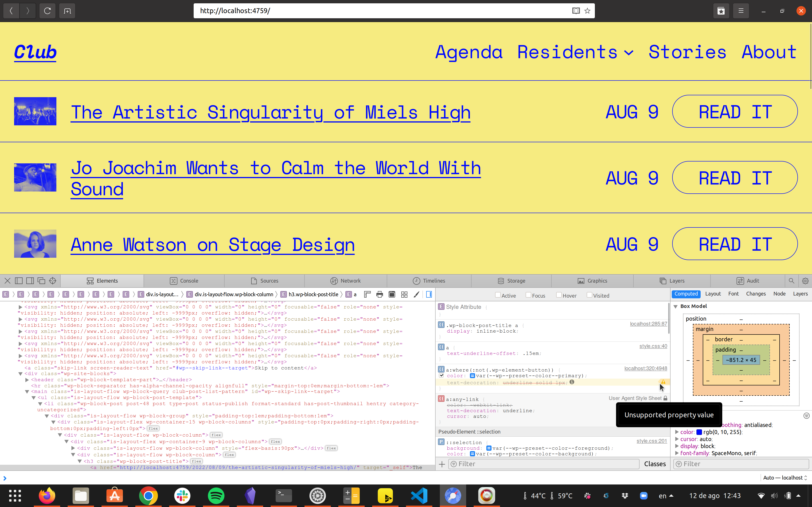
Task: Launch Spotify from the taskbar
Action: click(216, 495)
